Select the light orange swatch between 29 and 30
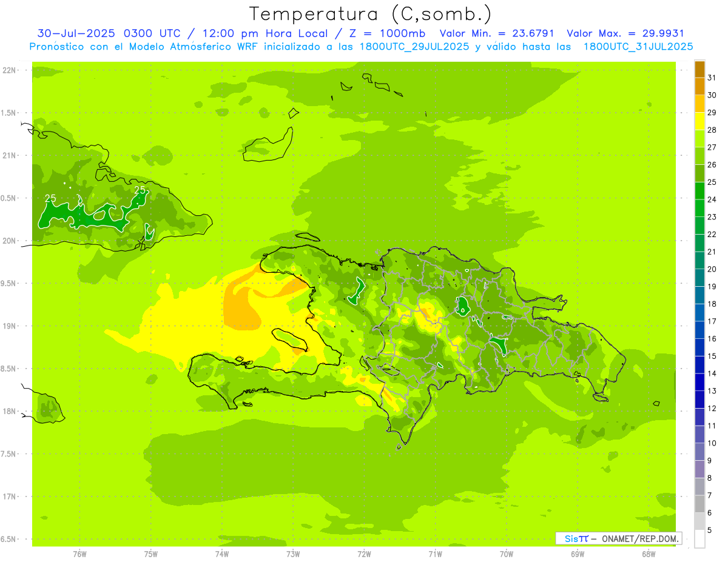 tap(699, 104)
